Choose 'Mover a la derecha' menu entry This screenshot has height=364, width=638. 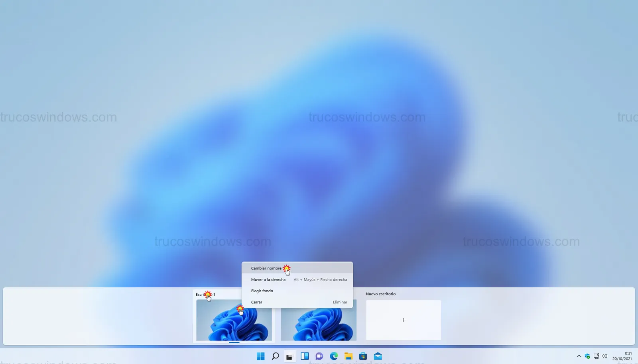[x=268, y=279]
